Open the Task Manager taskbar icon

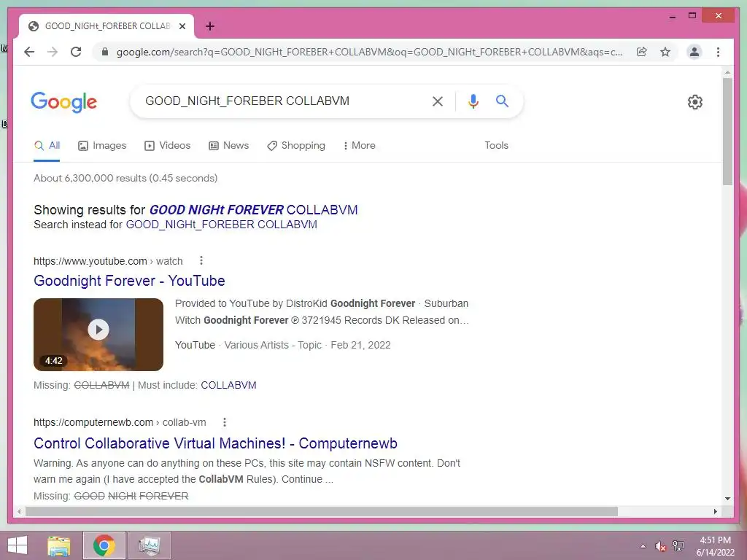(x=149, y=545)
